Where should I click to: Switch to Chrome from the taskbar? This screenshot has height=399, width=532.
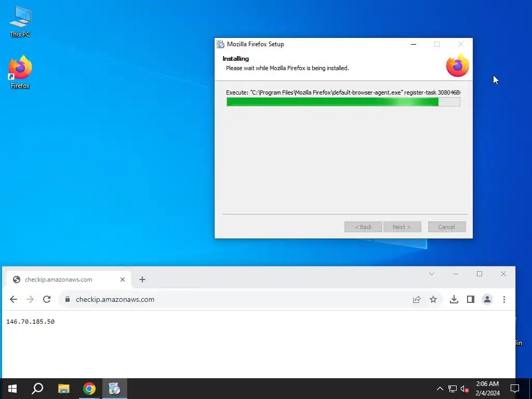click(x=89, y=389)
